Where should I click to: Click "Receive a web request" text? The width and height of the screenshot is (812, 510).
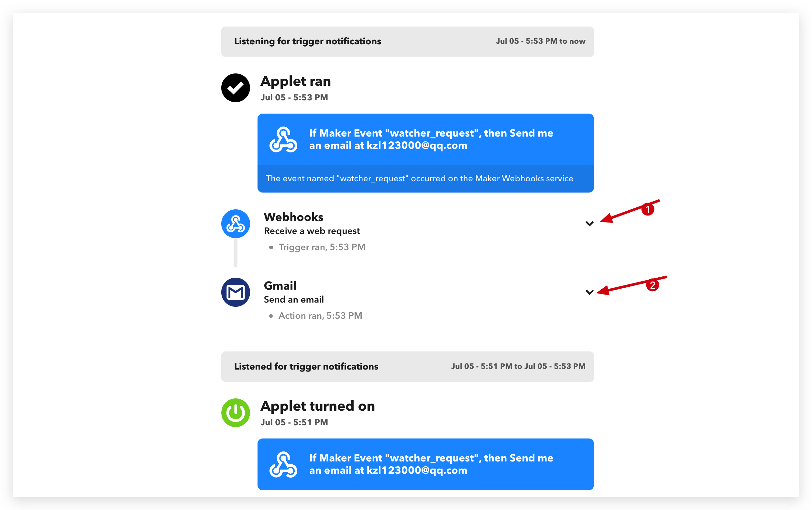click(x=312, y=231)
